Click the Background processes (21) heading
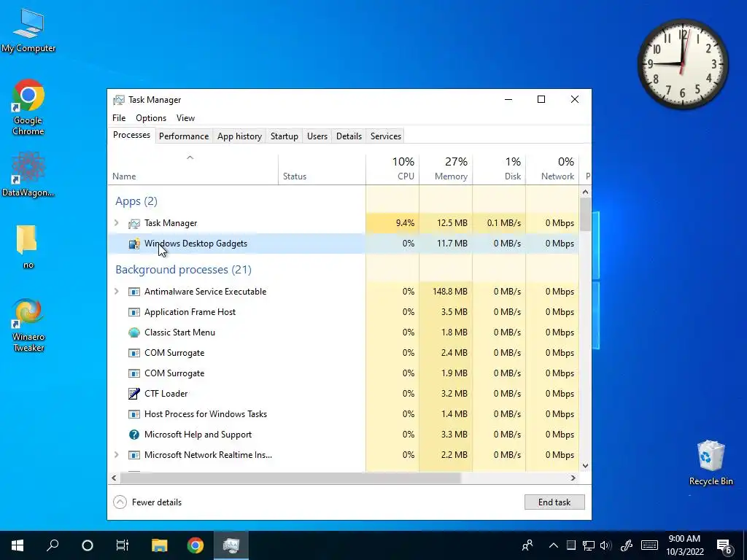Image resolution: width=747 pixels, height=560 pixels. [x=183, y=270]
